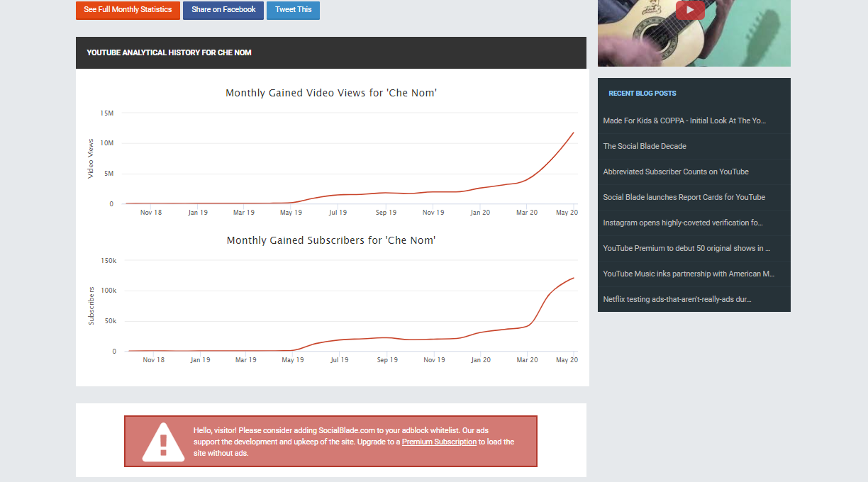Click Share on Facebook button
The height and width of the screenshot is (482, 868).
pyautogui.click(x=223, y=10)
